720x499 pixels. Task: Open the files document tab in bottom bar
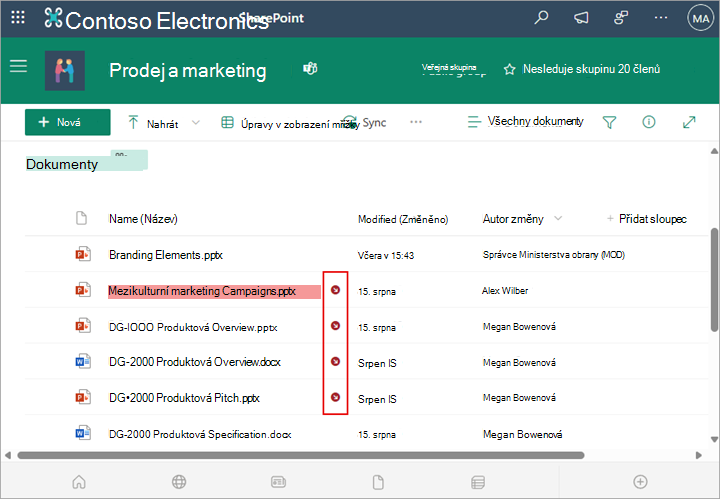point(378,482)
